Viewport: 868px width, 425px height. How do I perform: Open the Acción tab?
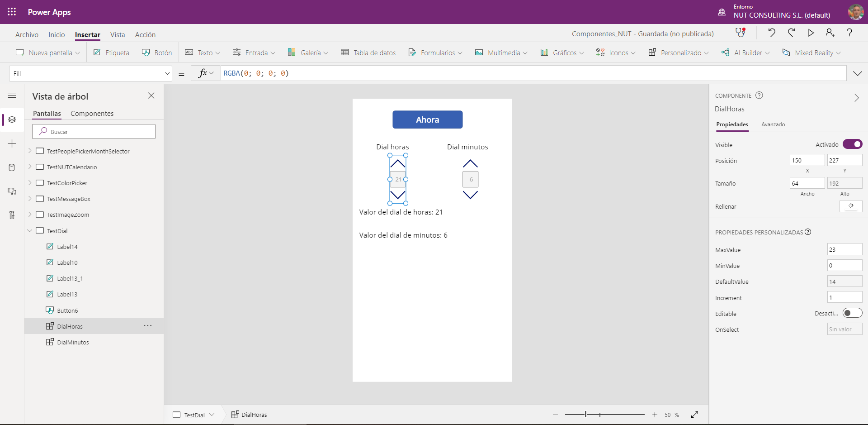click(x=145, y=34)
